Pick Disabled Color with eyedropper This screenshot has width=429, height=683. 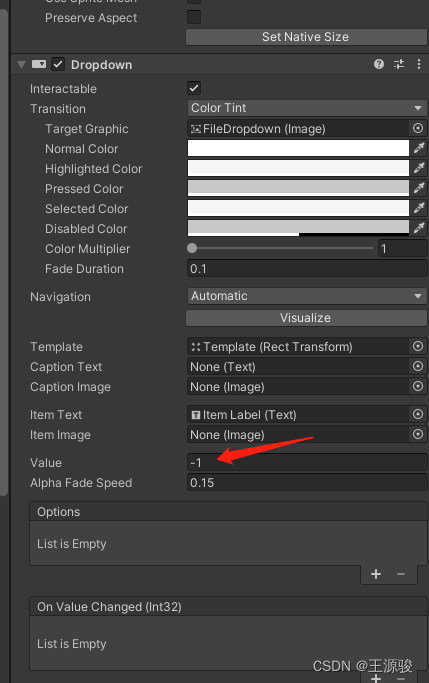pyautogui.click(x=419, y=228)
